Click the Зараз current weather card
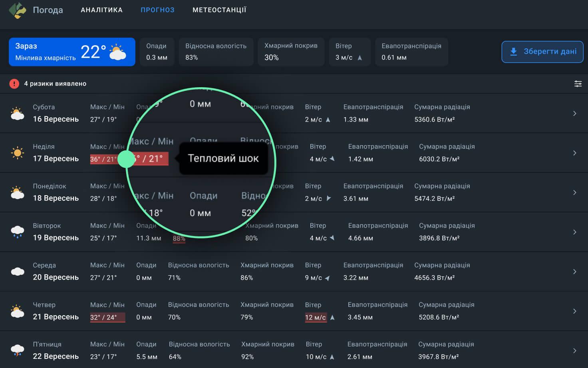The width and height of the screenshot is (588, 368). tap(72, 52)
